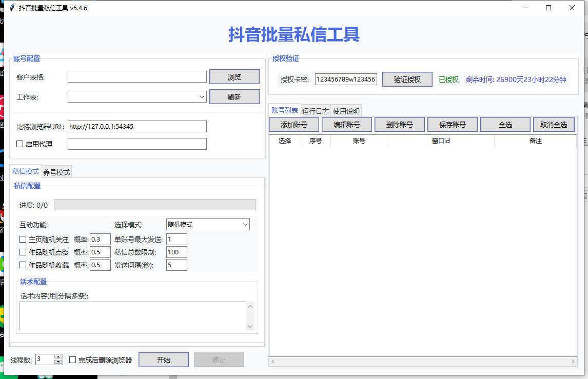The height and width of the screenshot is (379, 588).
Task: Check the 作品随机点赞 option
Action: click(23, 252)
